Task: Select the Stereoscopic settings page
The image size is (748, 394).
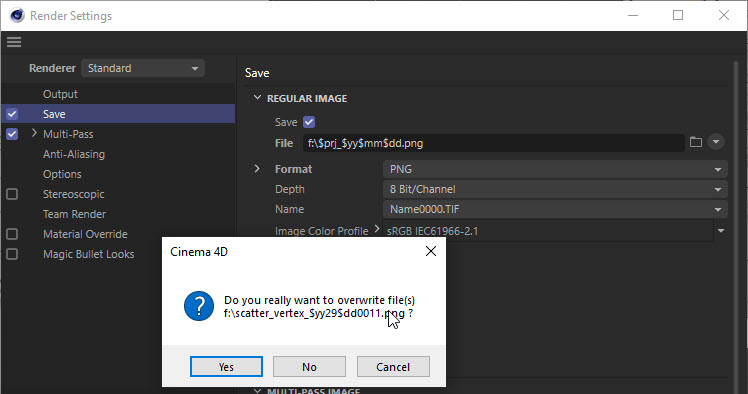Action: point(73,194)
